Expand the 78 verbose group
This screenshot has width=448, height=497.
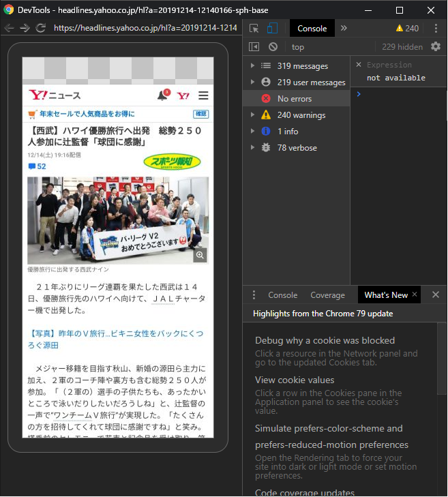[x=253, y=147]
